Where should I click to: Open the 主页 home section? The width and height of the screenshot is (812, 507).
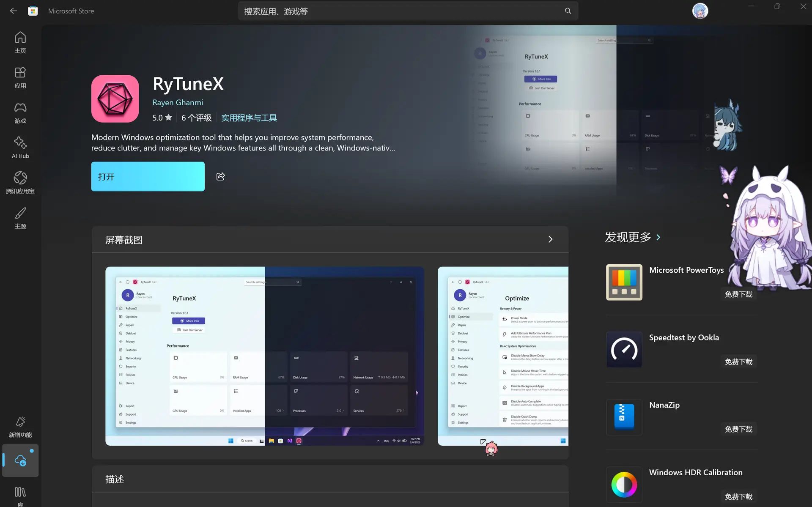click(20, 43)
